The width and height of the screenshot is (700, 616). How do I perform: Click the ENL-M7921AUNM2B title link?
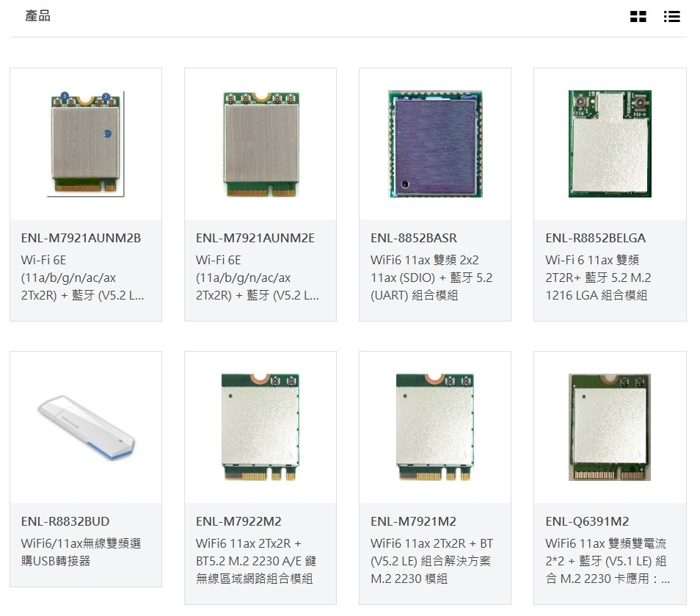[x=81, y=238]
